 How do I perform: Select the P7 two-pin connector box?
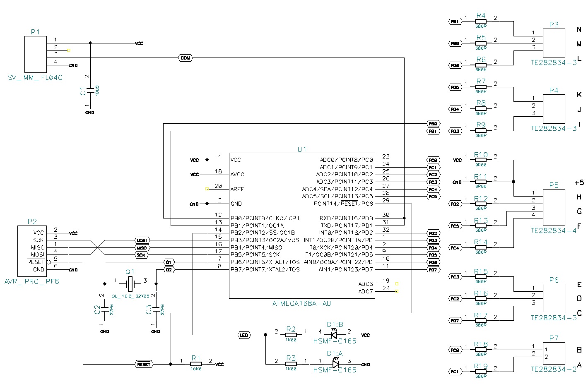coord(554,353)
